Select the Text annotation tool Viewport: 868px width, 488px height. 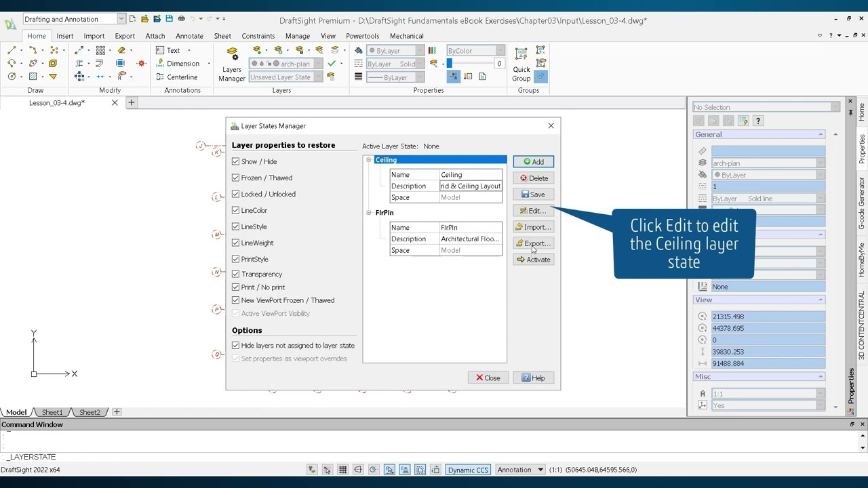[x=168, y=50]
